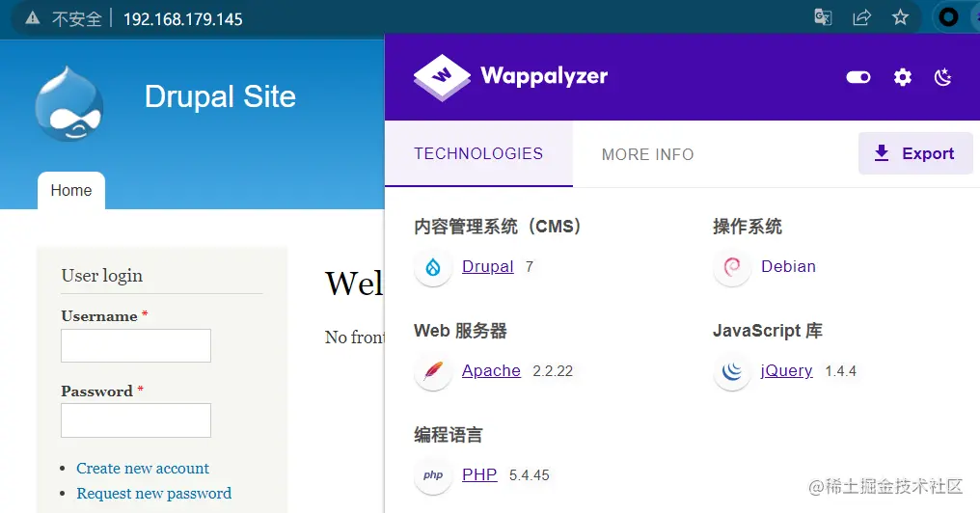Click the address 192.168.179.145 in URL bar

[x=183, y=19]
